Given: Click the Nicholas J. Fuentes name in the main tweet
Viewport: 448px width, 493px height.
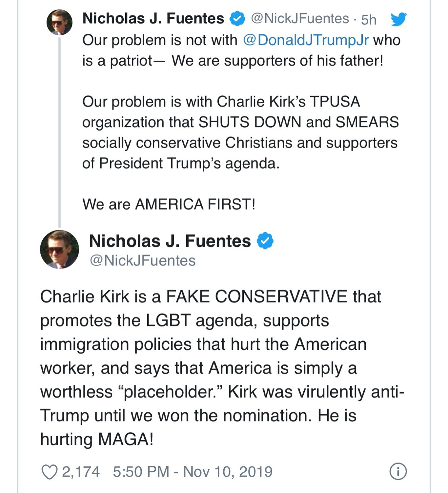Looking at the screenshot, I should pos(170,241).
